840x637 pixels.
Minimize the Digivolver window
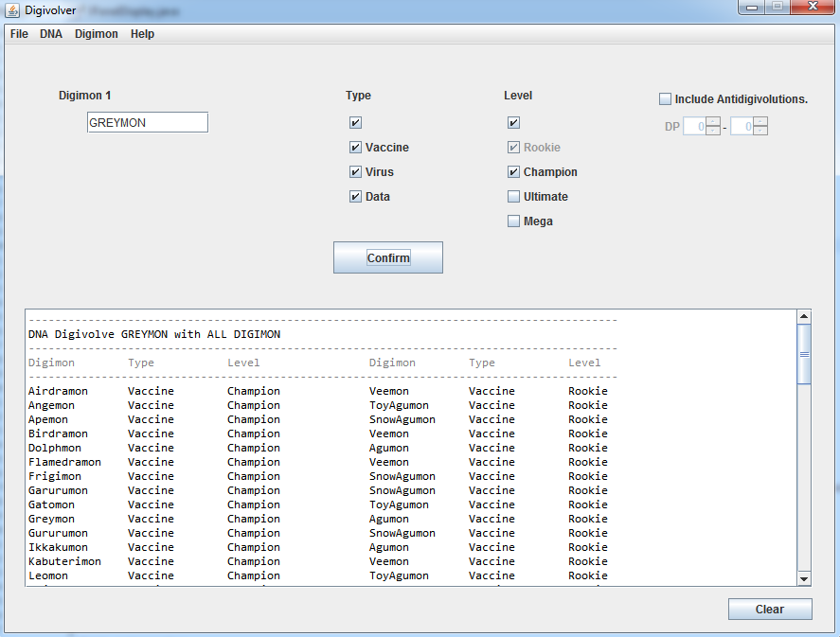pos(752,7)
